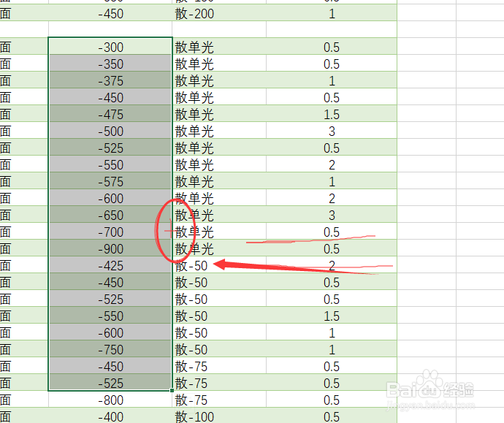Screen dimensions: 504x423
Task: Click the 1.5 value in 散-50 rows
Action: tap(332, 316)
